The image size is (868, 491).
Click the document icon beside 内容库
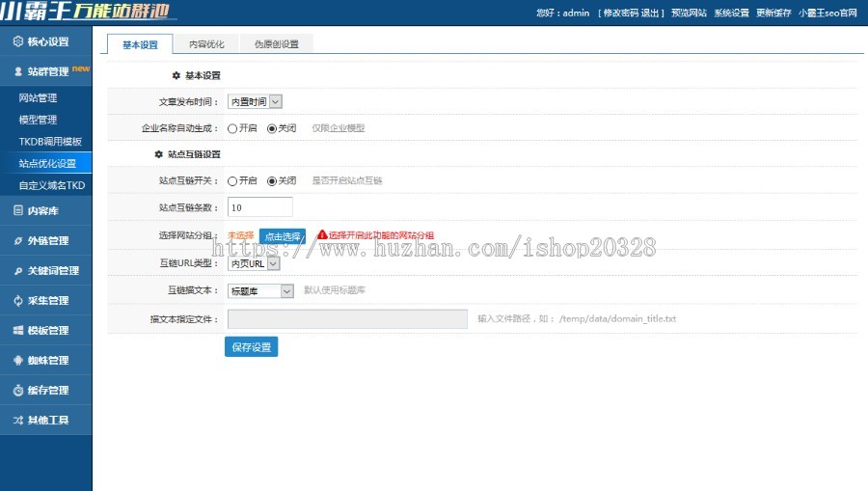(x=18, y=210)
